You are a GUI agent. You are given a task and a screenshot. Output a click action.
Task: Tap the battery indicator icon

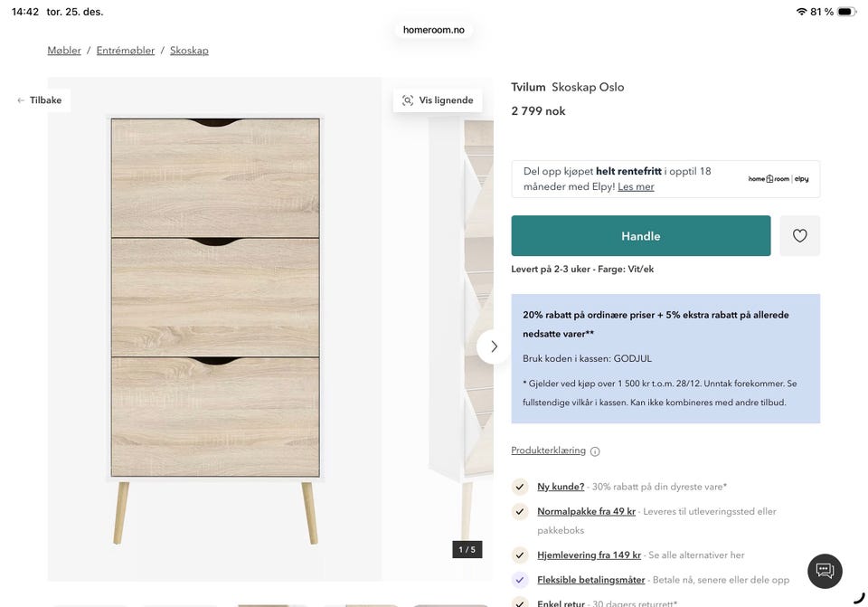point(846,12)
